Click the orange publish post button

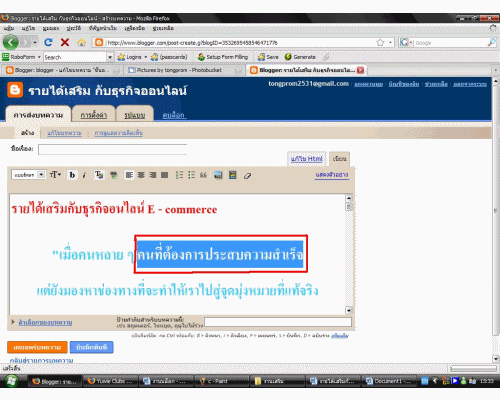pos(37,347)
